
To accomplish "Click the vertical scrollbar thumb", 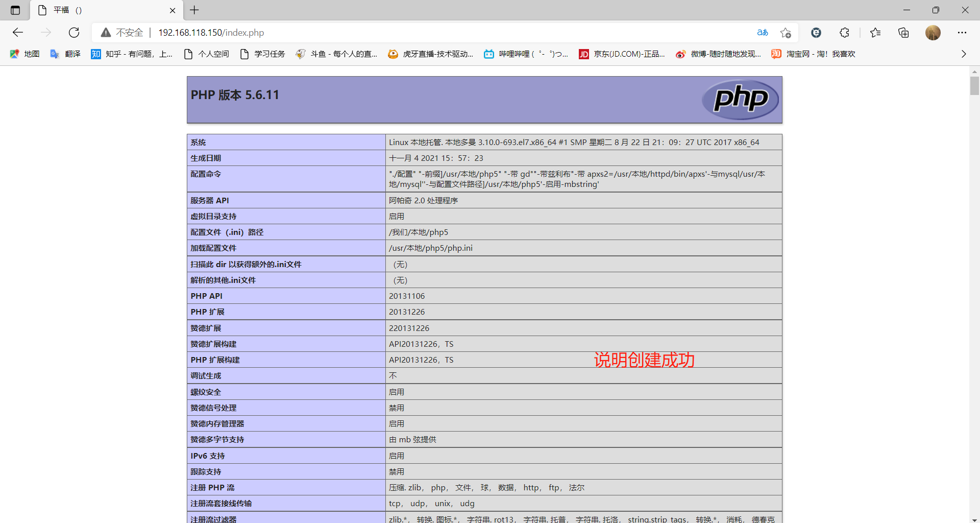I will click(x=974, y=85).
